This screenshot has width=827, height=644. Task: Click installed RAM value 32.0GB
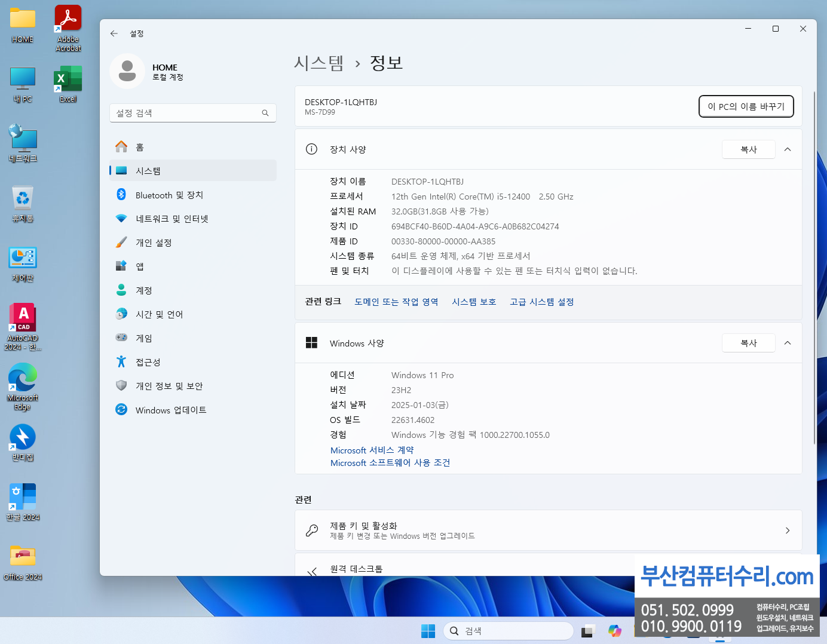coord(440,211)
